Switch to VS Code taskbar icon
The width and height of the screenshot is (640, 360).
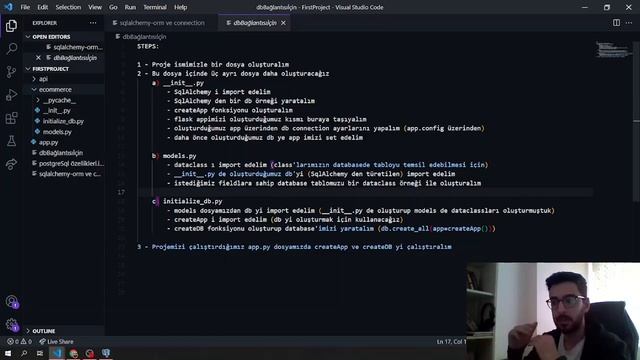pos(57,353)
